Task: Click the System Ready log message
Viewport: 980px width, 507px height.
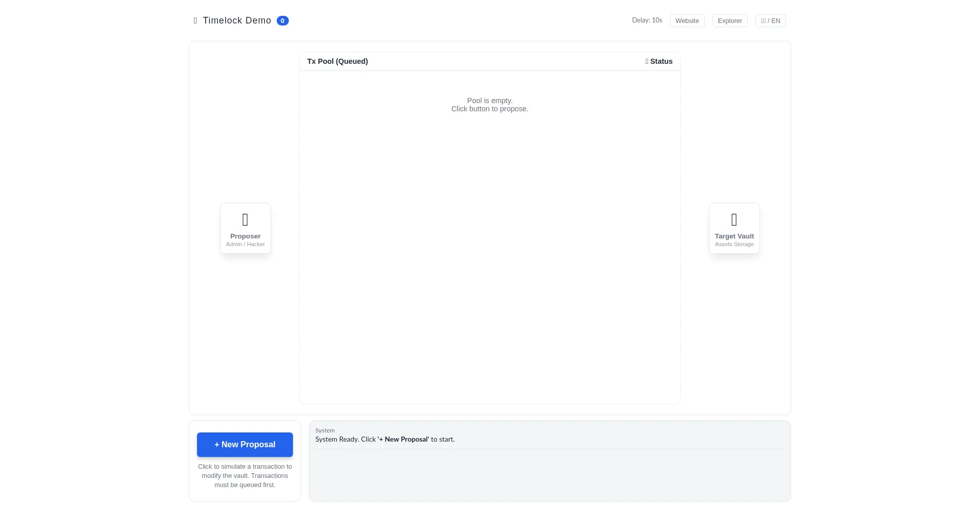Action: point(385,439)
